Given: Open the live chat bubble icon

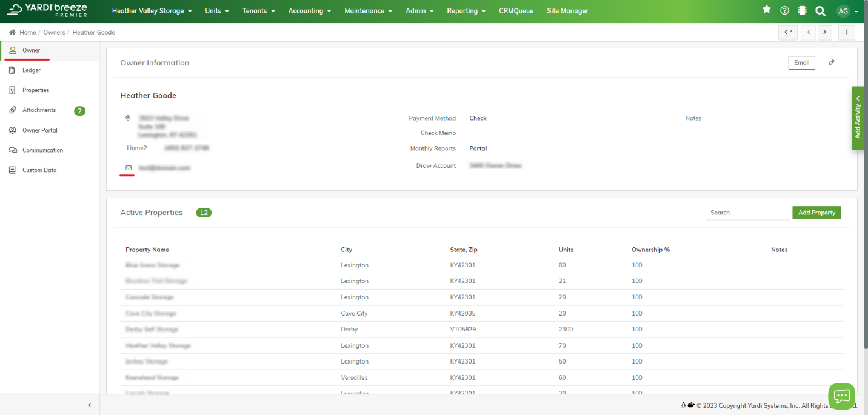Looking at the screenshot, I should tap(842, 396).
